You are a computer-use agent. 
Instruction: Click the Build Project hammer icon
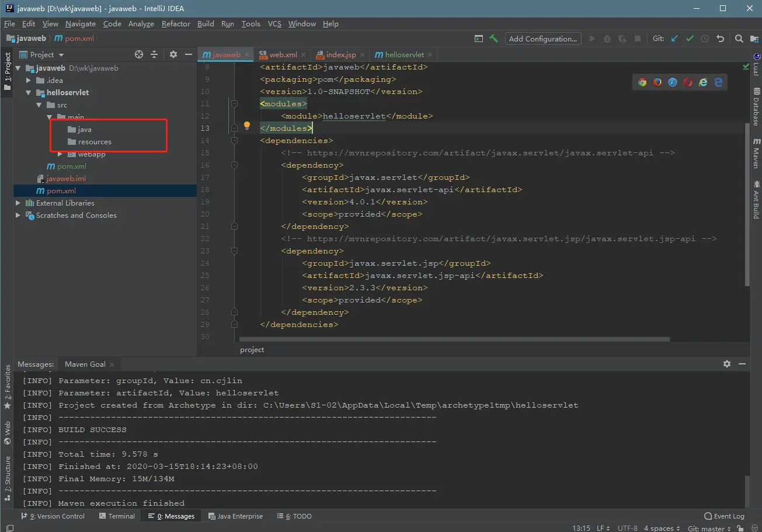pos(494,39)
